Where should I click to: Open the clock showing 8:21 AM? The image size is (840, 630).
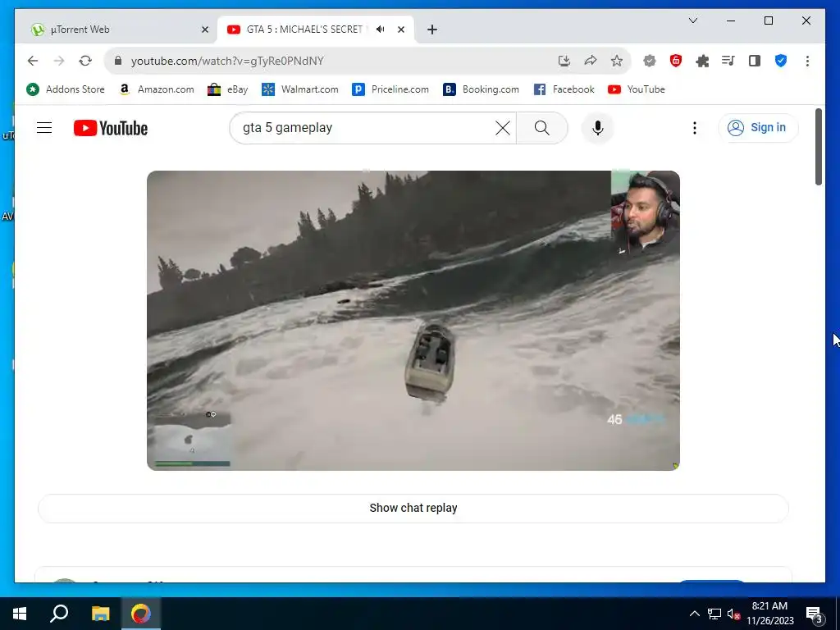pos(770,614)
